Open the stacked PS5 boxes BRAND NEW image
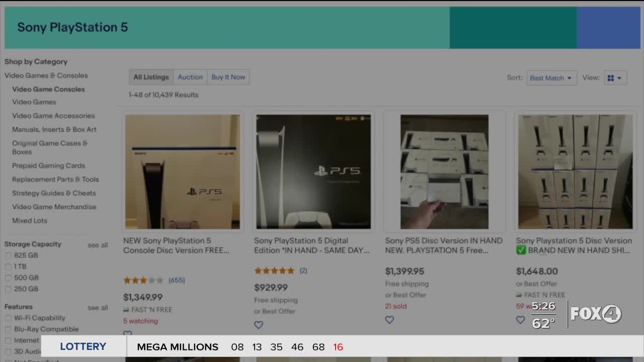 [x=576, y=172]
